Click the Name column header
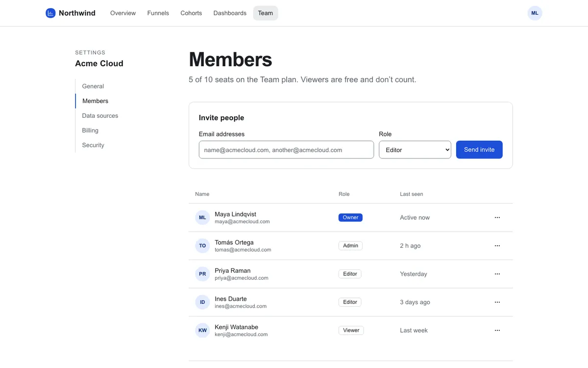 (x=202, y=194)
